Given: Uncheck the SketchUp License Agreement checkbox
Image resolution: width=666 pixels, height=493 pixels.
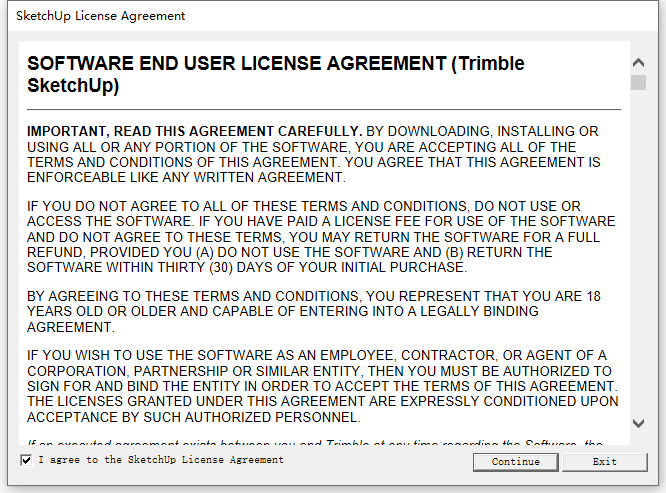Looking at the screenshot, I should 26,460.
